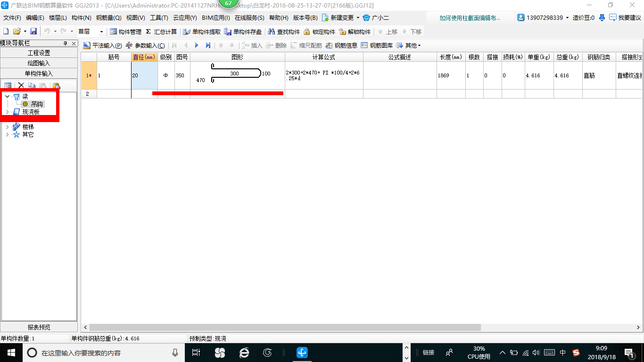Jump to last record arrow
The height and width of the screenshot is (362, 644).
[x=208, y=45]
